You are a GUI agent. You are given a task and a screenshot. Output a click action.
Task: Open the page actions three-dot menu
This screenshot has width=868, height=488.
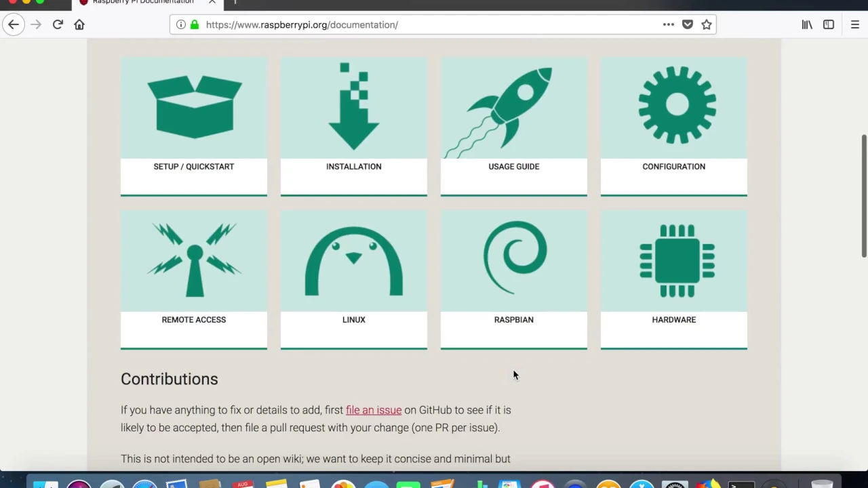tap(669, 24)
